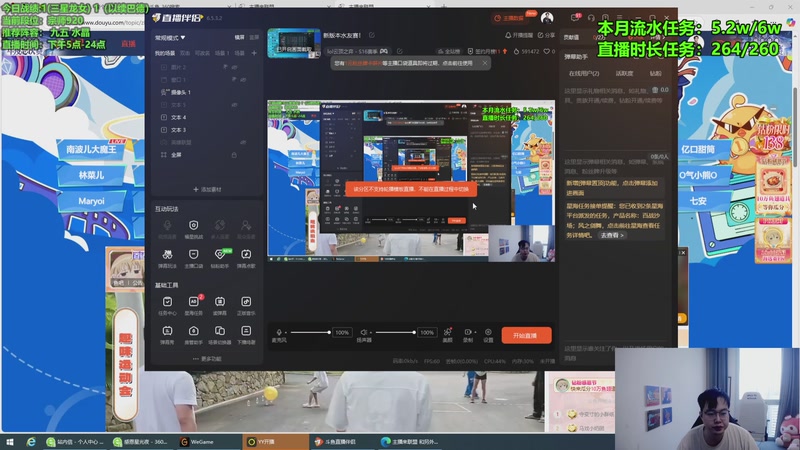Open the 场景切换器 tool
This screenshot has height=450, width=800.
[x=220, y=335]
